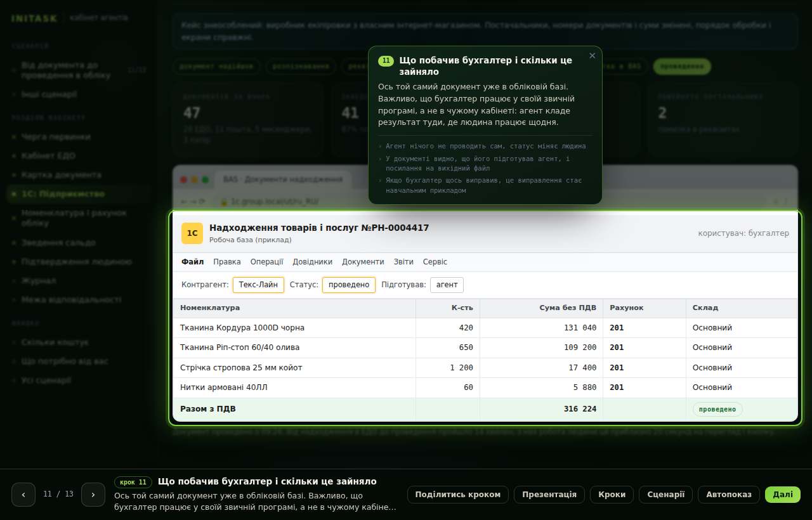Click the Далі button
The image size is (812, 520).
point(783,495)
